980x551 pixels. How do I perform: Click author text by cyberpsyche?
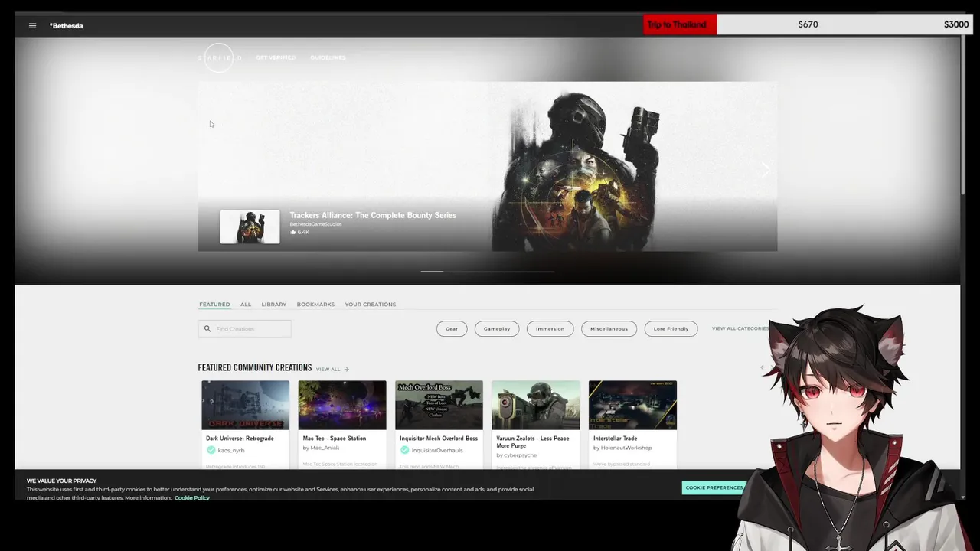coord(515,455)
